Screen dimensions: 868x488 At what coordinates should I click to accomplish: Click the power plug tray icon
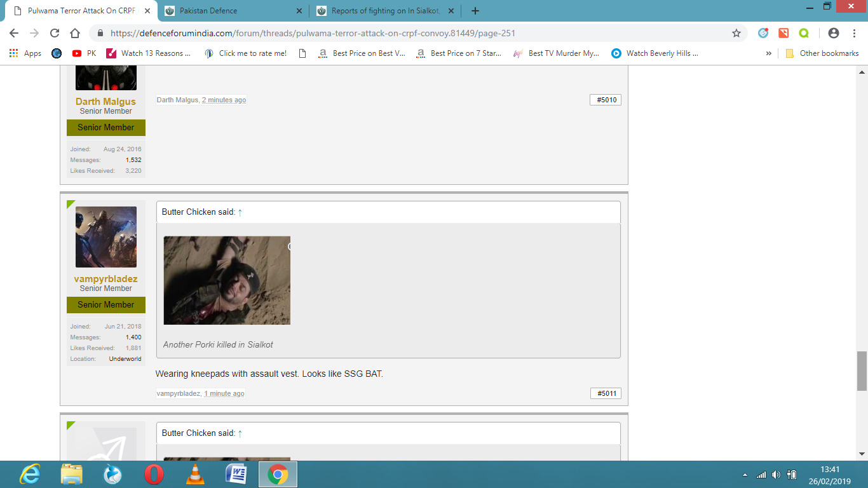click(792, 475)
